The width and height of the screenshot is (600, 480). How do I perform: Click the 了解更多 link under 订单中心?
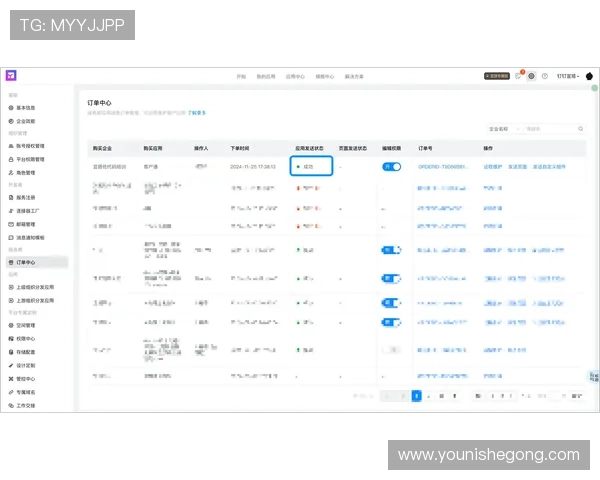pos(197,113)
